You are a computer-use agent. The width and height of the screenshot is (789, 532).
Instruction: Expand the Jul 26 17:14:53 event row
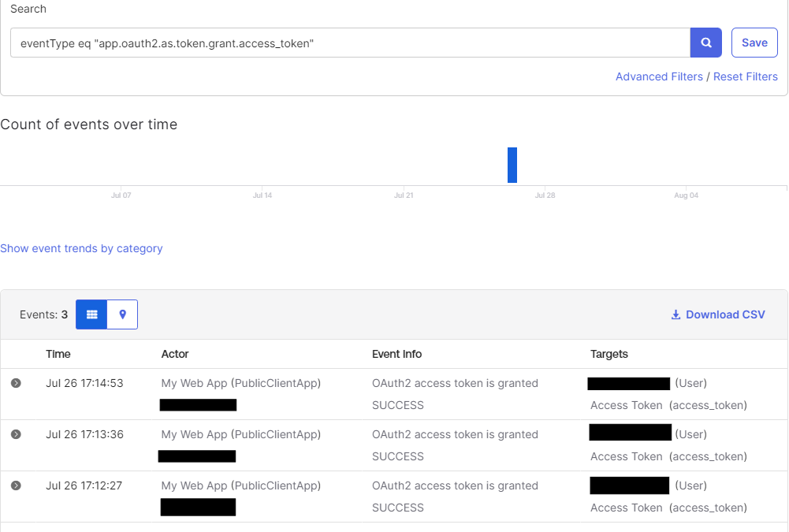[16, 383]
